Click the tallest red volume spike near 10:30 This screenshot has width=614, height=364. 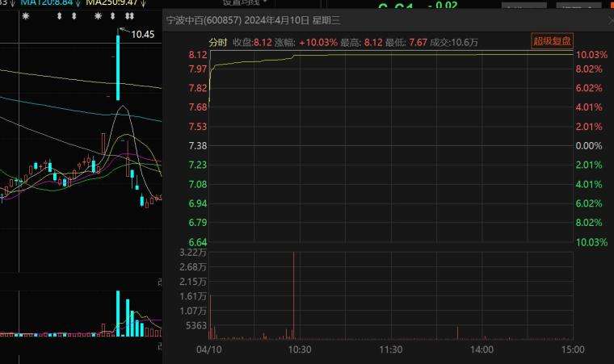294,295
